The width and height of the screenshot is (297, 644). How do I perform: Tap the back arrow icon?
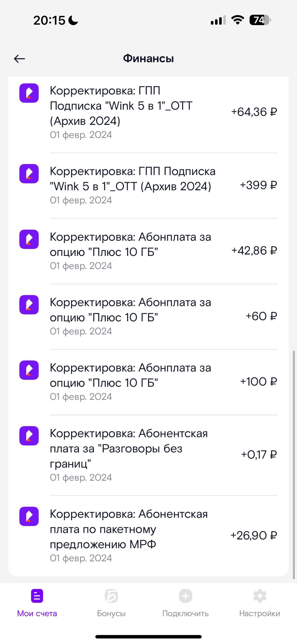[20, 59]
